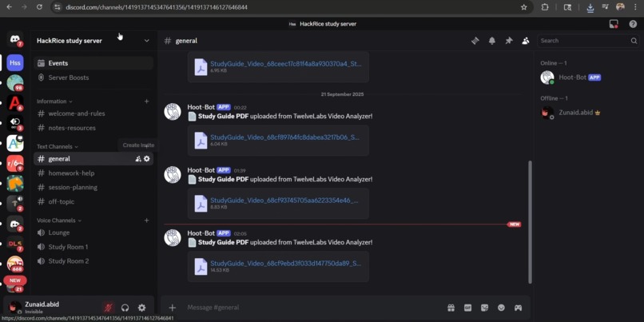Click the NEW unread mentions pill
This screenshot has width=644, height=322.
(15, 280)
